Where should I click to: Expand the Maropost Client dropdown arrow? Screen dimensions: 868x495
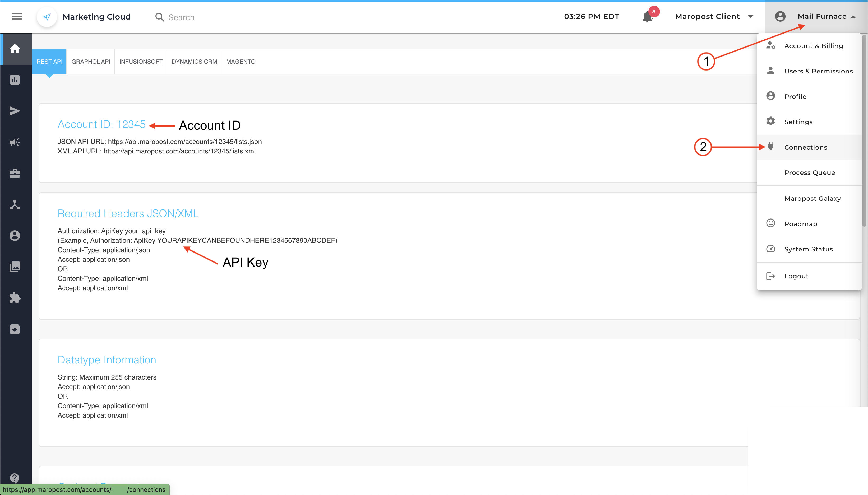(751, 17)
